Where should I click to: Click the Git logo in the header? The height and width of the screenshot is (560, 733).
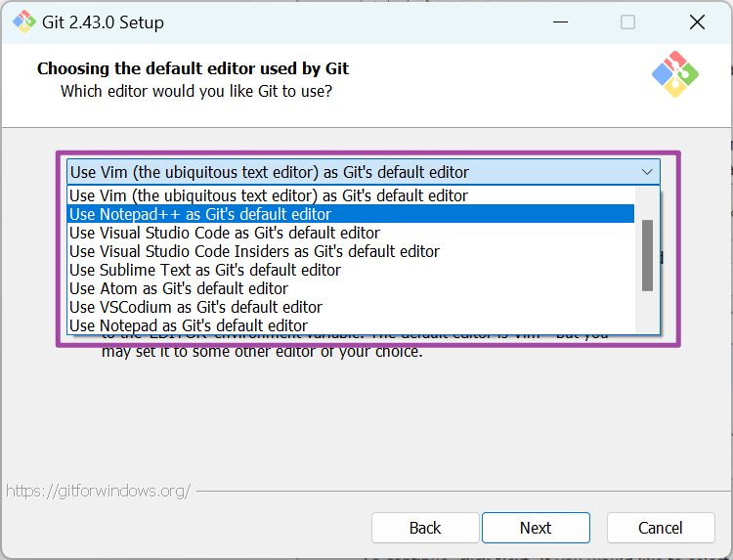coord(675,74)
